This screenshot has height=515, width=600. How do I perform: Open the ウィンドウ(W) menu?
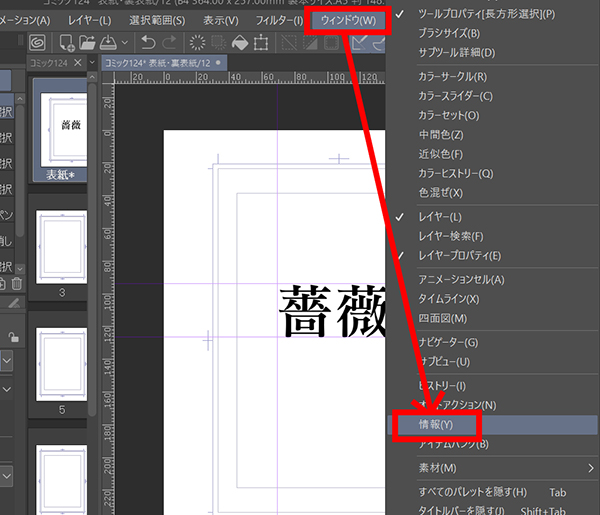coord(348,20)
